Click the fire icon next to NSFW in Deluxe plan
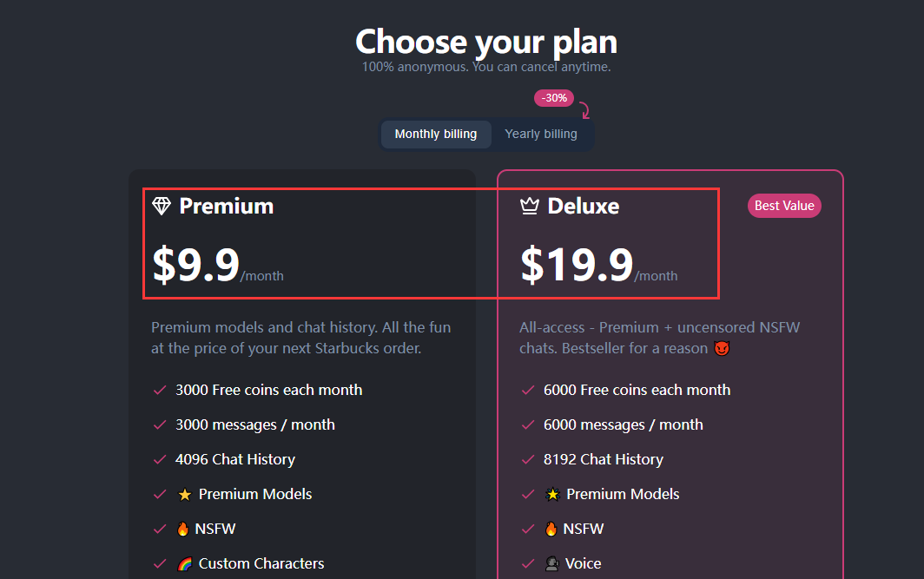This screenshot has height=579, width=924. (x=551, y=529)
